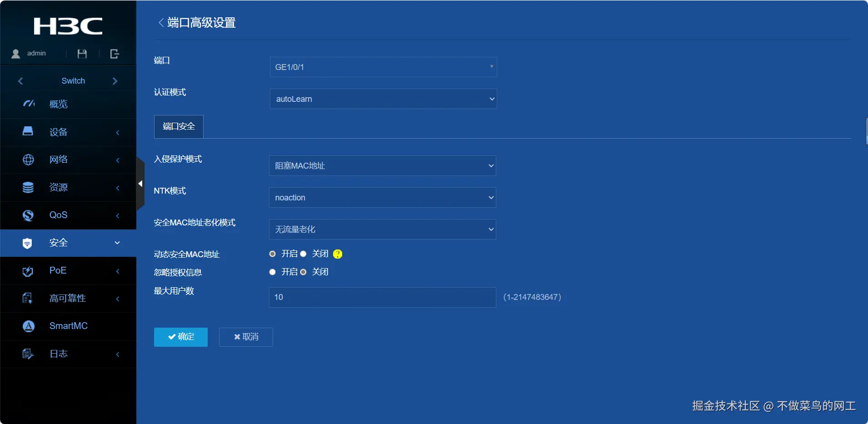Select 开启 for 忽略授权信息

[x=272, y=272]
